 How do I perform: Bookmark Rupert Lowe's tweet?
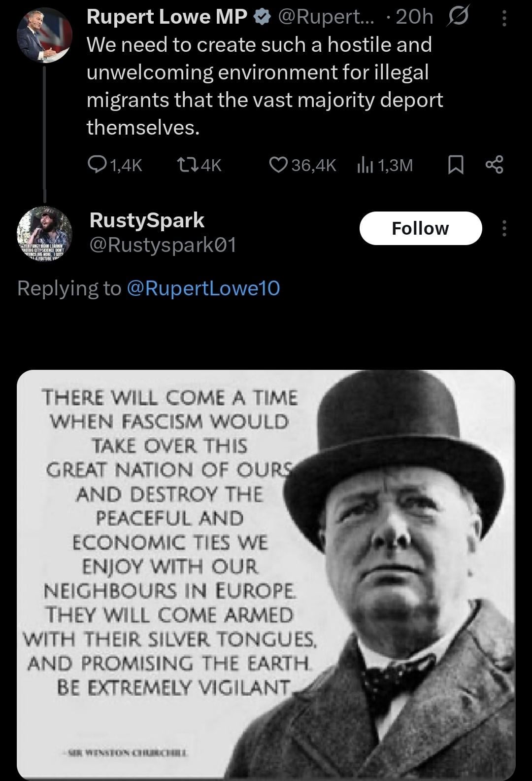click(x=456, y=165)
